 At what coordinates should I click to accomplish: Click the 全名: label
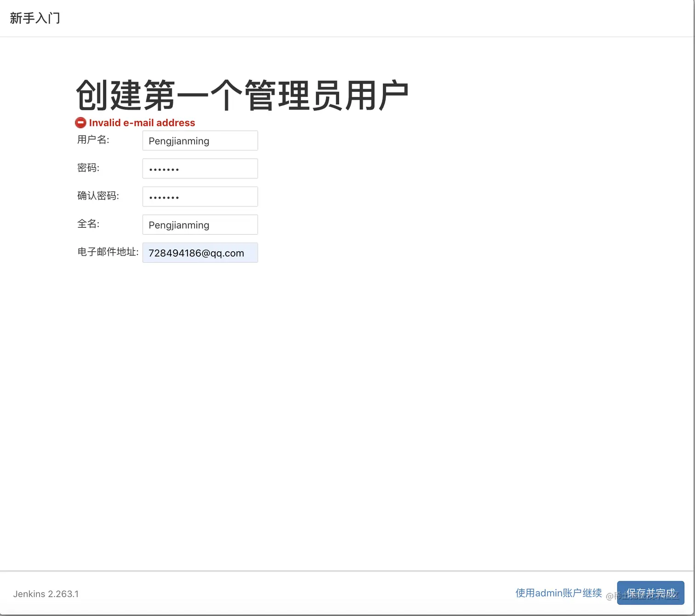point(88,224)
